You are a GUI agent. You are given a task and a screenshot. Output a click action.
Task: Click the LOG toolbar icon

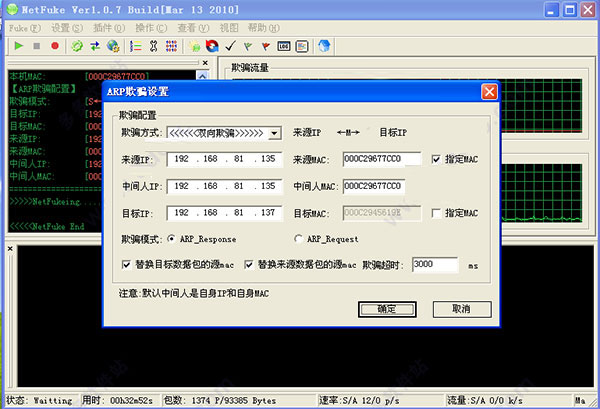click(284, 46)
